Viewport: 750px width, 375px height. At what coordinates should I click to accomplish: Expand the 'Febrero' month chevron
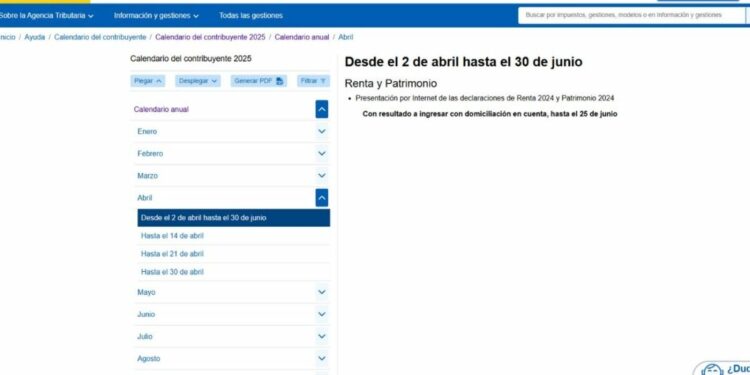coord(322,154)
